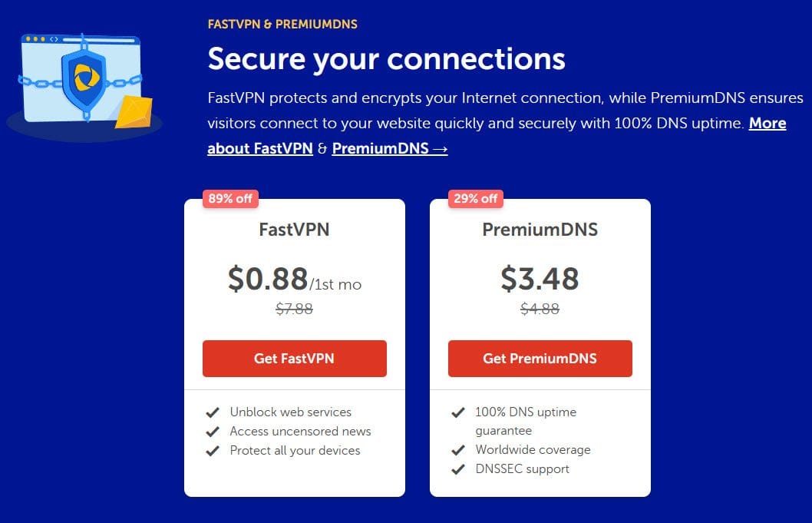Click the Get FastVPN button

pos(294,359)
